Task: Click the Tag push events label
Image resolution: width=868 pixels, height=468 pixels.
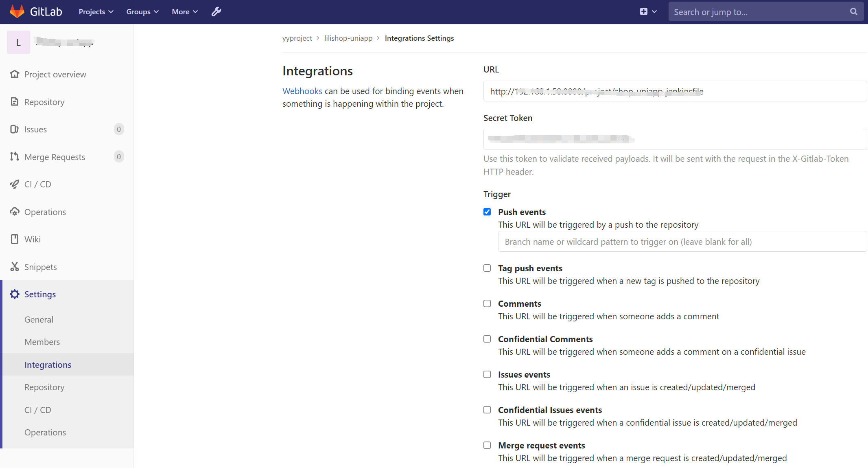Action: (530, 268)
